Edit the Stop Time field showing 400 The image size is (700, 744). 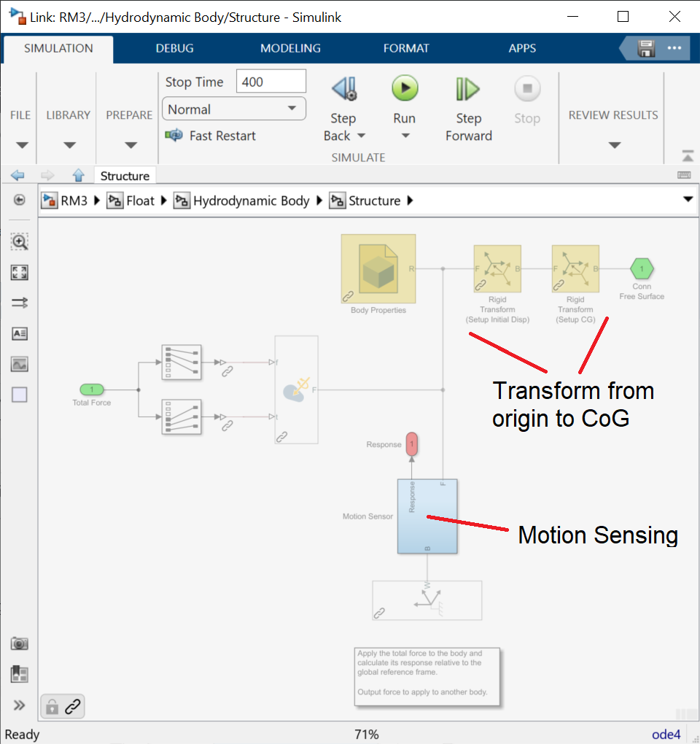(x=271, y=81)
